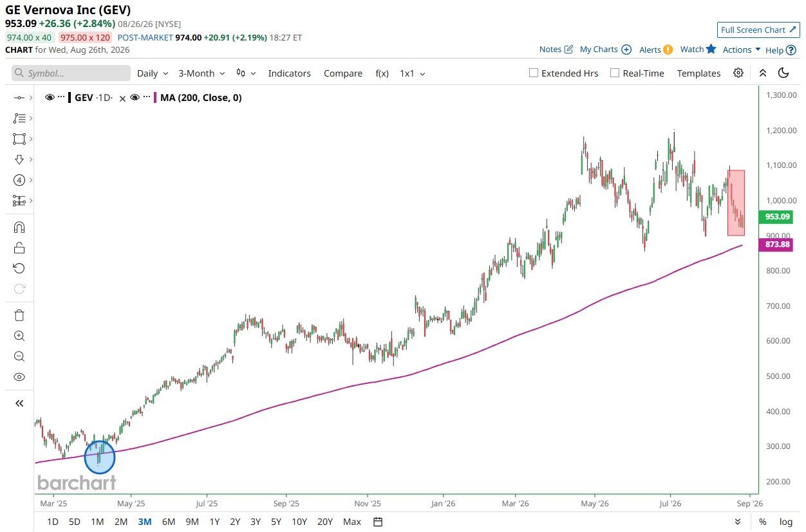Viewport: 806px width, 532px height.
Task: Delete drawings with the trash can icon
Action: click(x=19, y=315)
